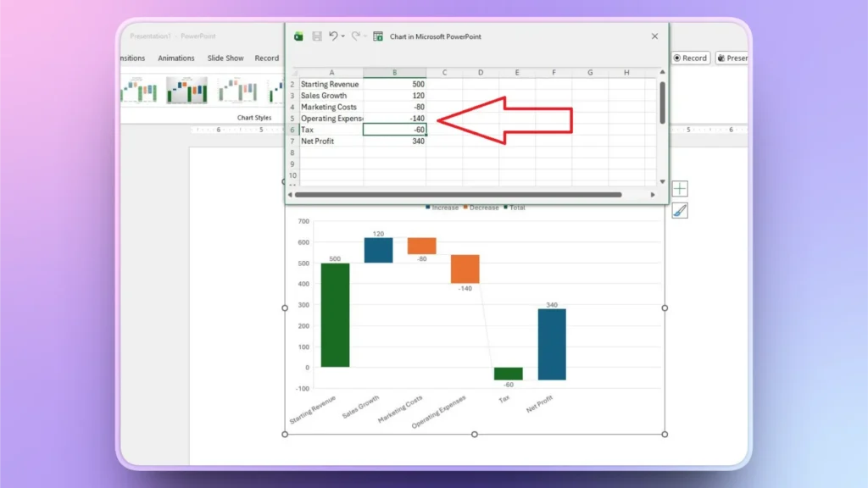
Task: Open the Chart Styles paintbrush button
Action: (682, 211)
